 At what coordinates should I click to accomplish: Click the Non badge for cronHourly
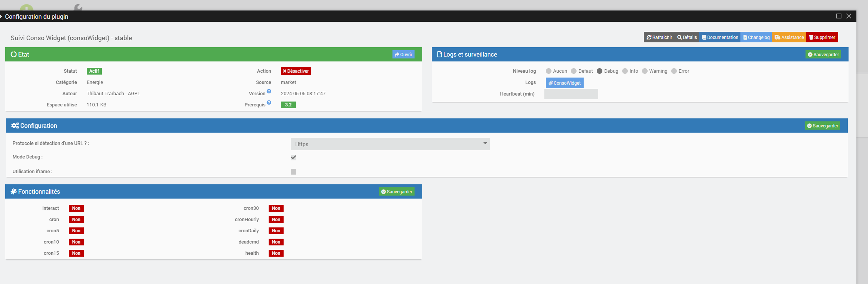click(x=276, y=220)
